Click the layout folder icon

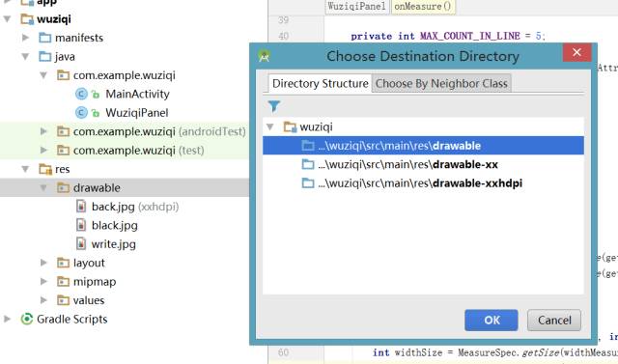pyautogui.click(x=63, y=263)
